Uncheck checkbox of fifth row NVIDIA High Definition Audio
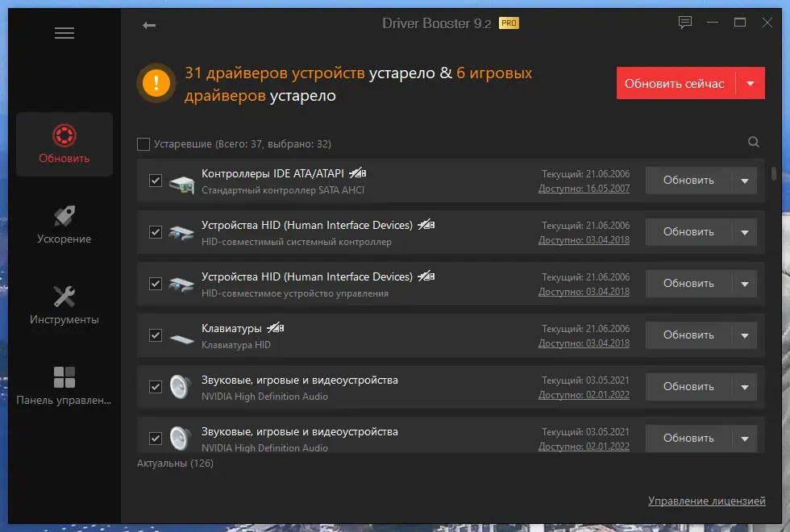 point(156,387)
